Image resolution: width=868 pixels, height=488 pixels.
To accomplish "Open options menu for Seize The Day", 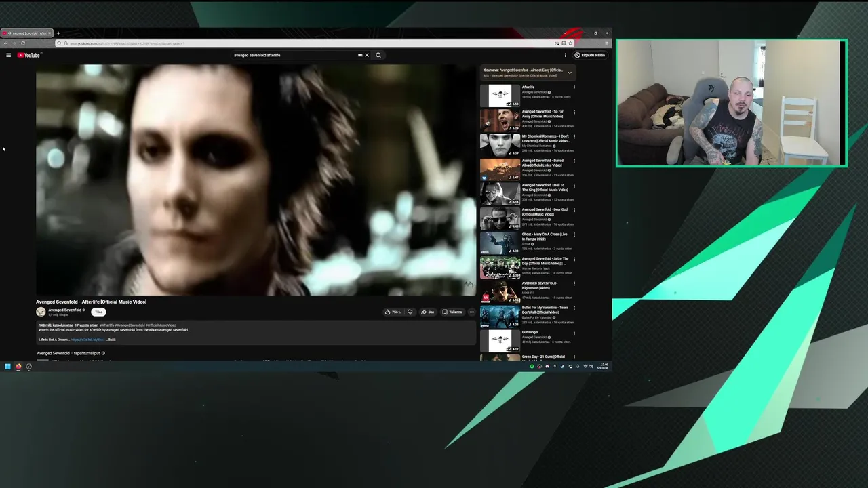I will [x=574, y=259].
